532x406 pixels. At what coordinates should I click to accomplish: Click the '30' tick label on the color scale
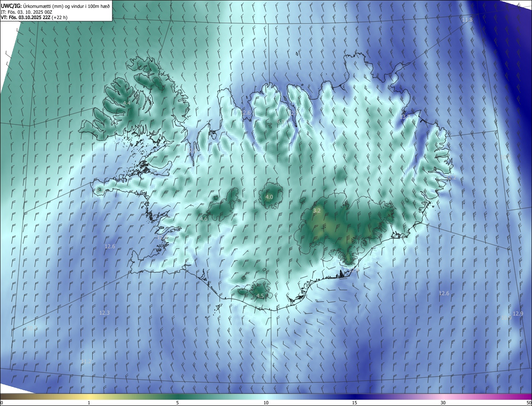443,403
